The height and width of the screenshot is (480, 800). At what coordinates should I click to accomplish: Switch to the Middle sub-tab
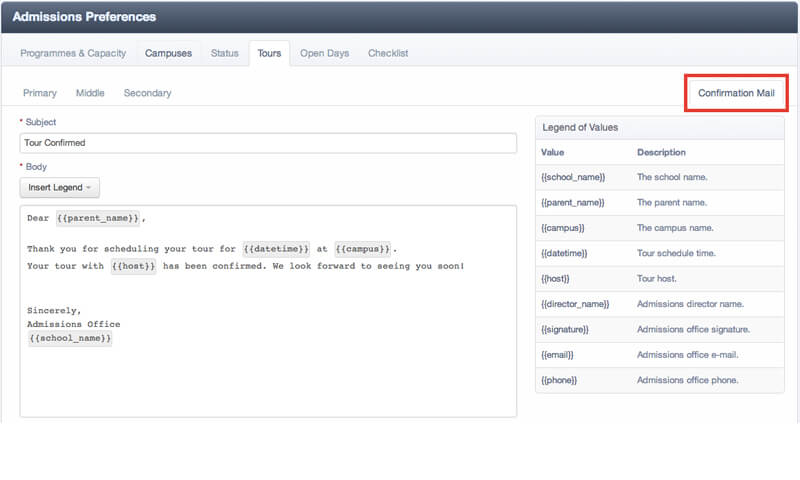point(90,93)
